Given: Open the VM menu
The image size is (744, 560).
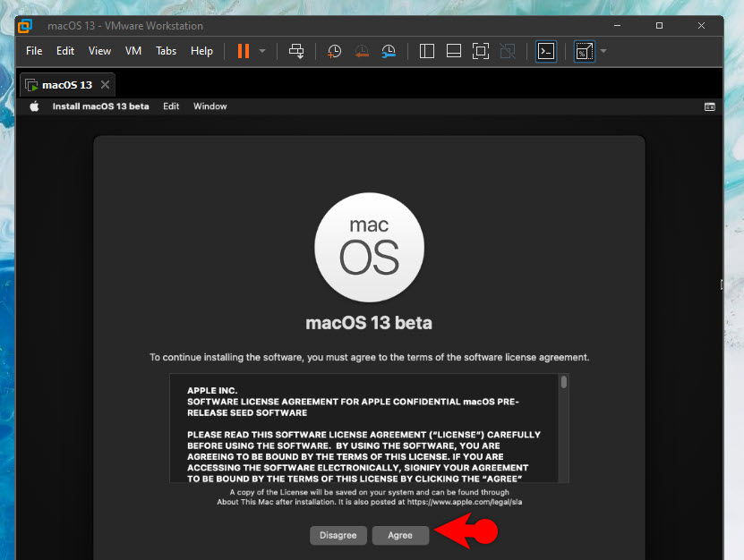Looking at the screenshot, I should (133, 51).
